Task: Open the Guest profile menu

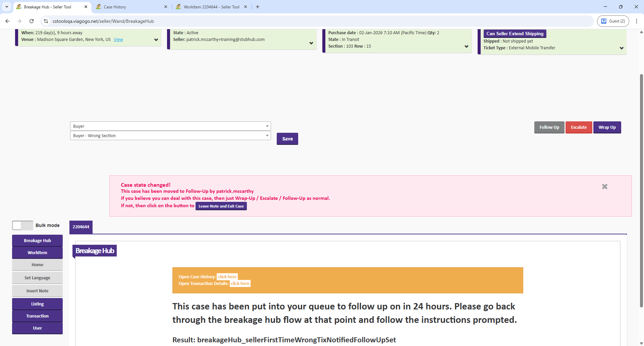Action: (x=613, y=21)
